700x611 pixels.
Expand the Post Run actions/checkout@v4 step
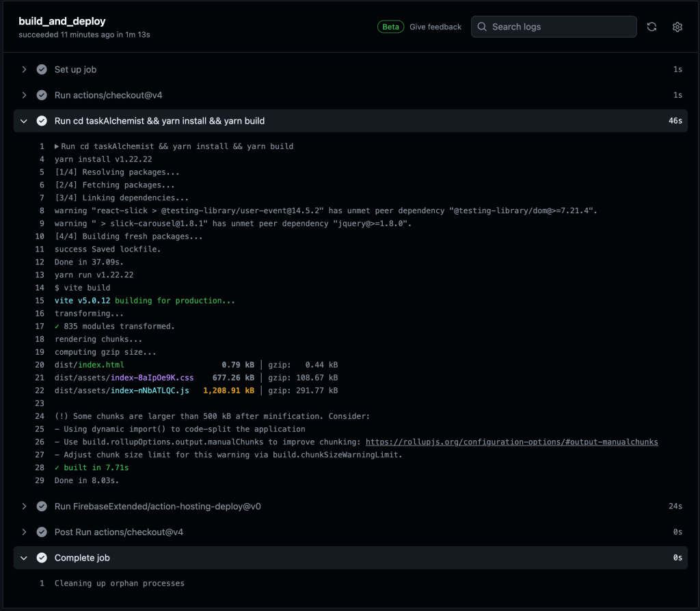tap(24, 532)
